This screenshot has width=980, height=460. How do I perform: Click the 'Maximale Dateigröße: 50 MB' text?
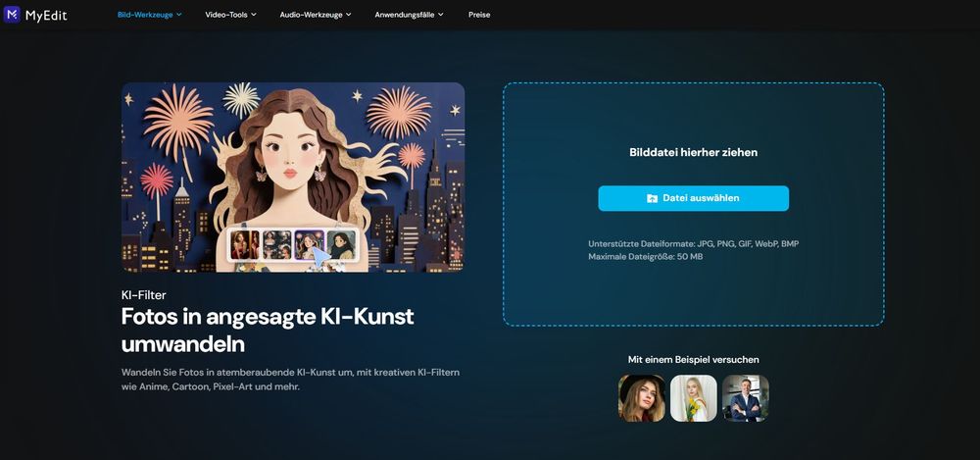click(x=646, y=257)
